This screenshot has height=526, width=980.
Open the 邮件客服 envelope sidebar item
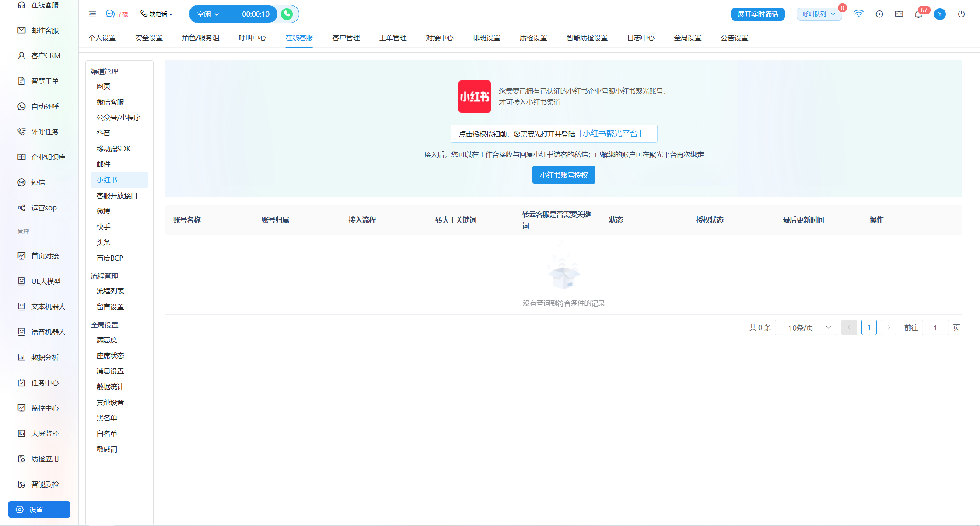coord(38,31)
